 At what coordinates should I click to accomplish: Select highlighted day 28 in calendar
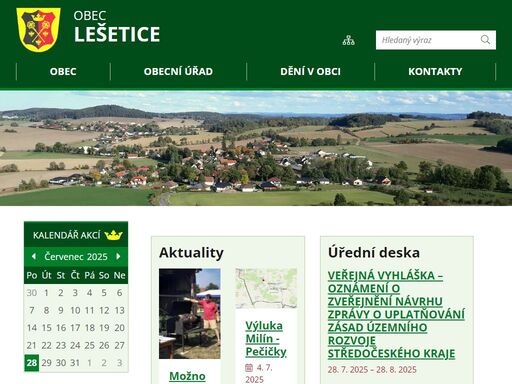[x=32, y=363]
